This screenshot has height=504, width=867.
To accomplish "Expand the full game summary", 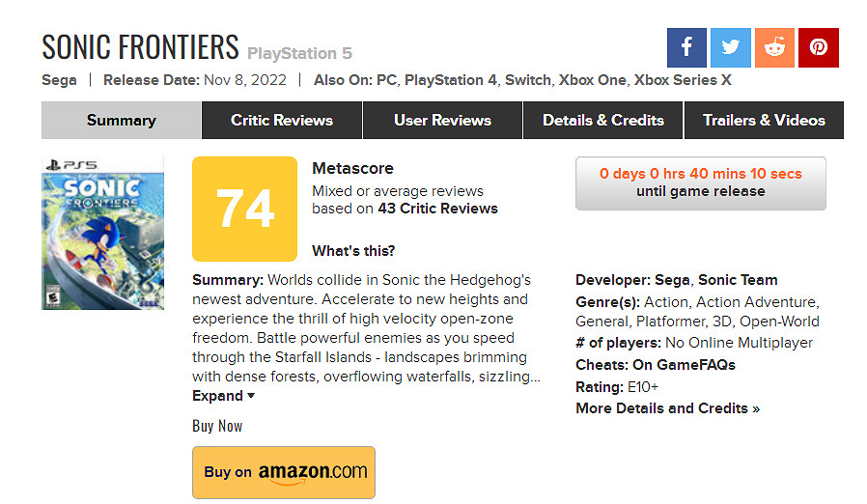I will 223,396.
